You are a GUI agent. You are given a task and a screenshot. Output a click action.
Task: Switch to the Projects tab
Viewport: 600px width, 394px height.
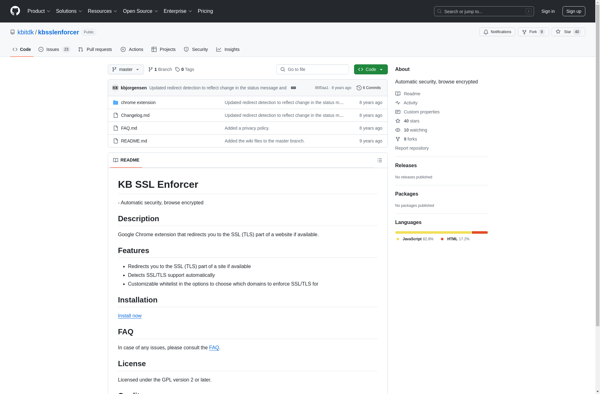[x=163, y=49]
